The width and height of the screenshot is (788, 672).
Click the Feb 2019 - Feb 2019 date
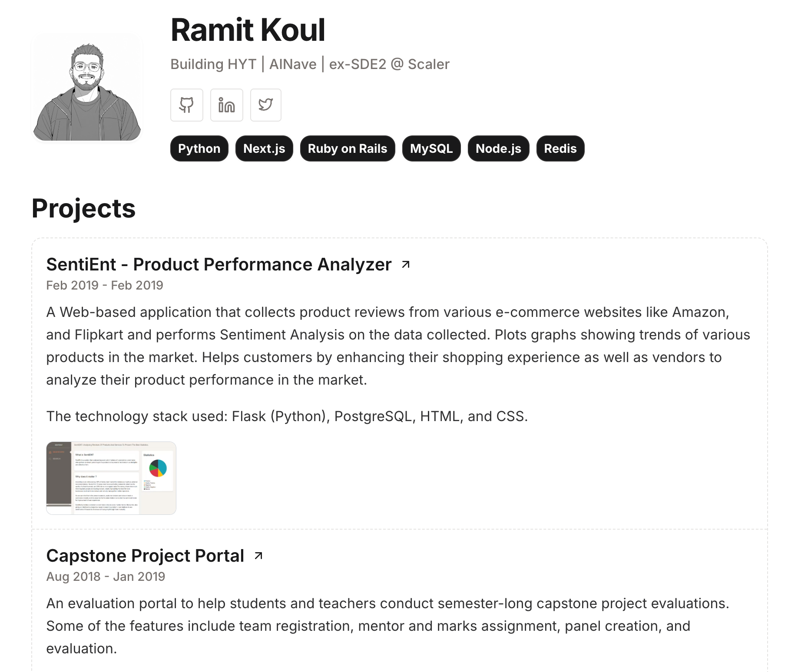point(105,285)
